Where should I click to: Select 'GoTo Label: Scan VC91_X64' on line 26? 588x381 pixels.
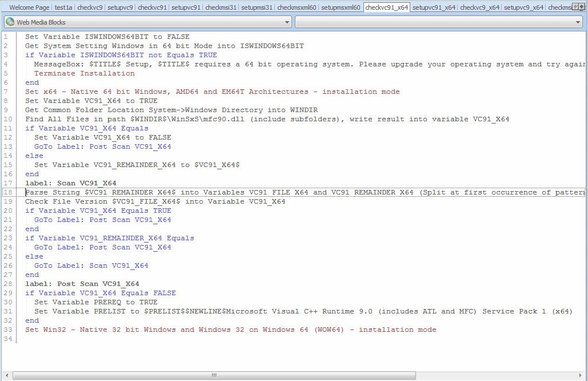(x=91, y=266)
